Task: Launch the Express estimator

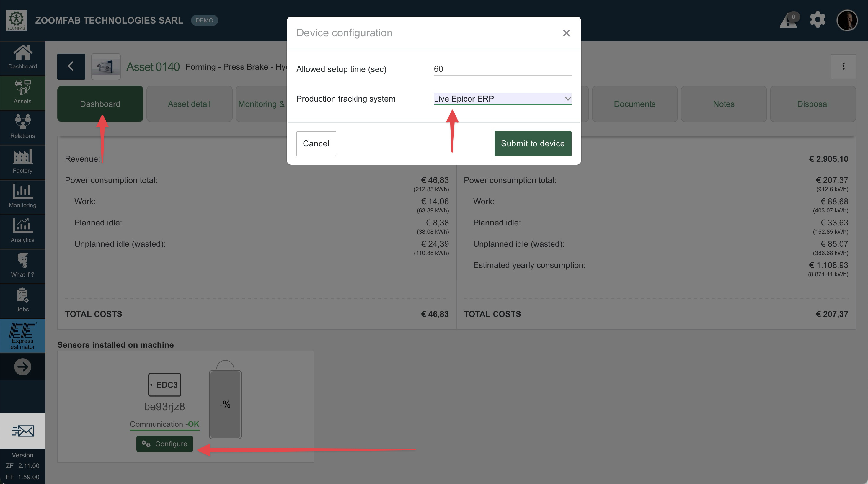Action: [x=22, y=336]
